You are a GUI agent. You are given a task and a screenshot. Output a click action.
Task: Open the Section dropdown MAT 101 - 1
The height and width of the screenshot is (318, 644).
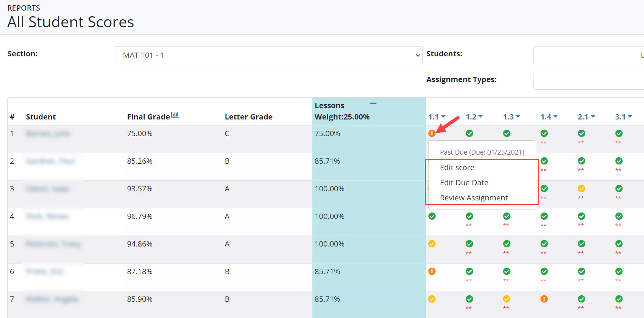pyautogui.click(x=268, y=55)
